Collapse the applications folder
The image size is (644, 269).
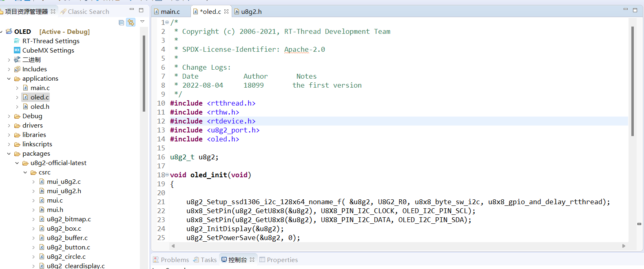9,79
